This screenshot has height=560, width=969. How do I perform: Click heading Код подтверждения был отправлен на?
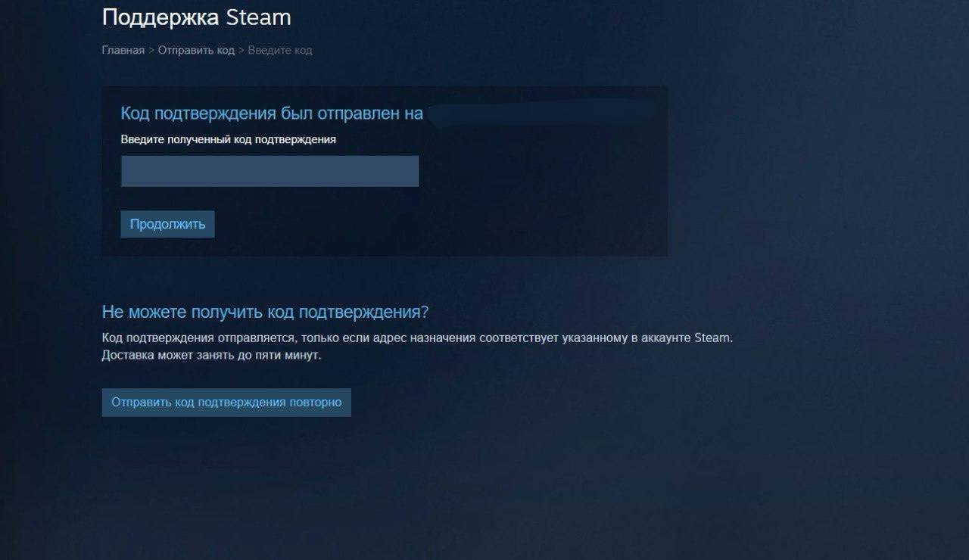coord(272,114)
